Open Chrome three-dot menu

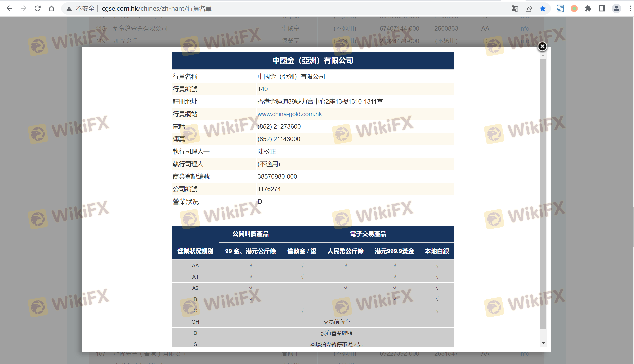click(x=630, y=9)
